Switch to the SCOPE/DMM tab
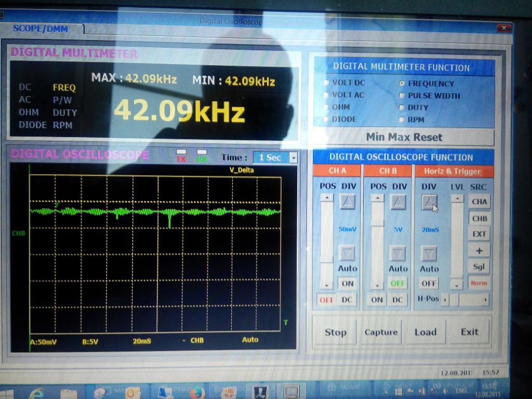This screenshot has width=532, height=399. pos(41,29)
